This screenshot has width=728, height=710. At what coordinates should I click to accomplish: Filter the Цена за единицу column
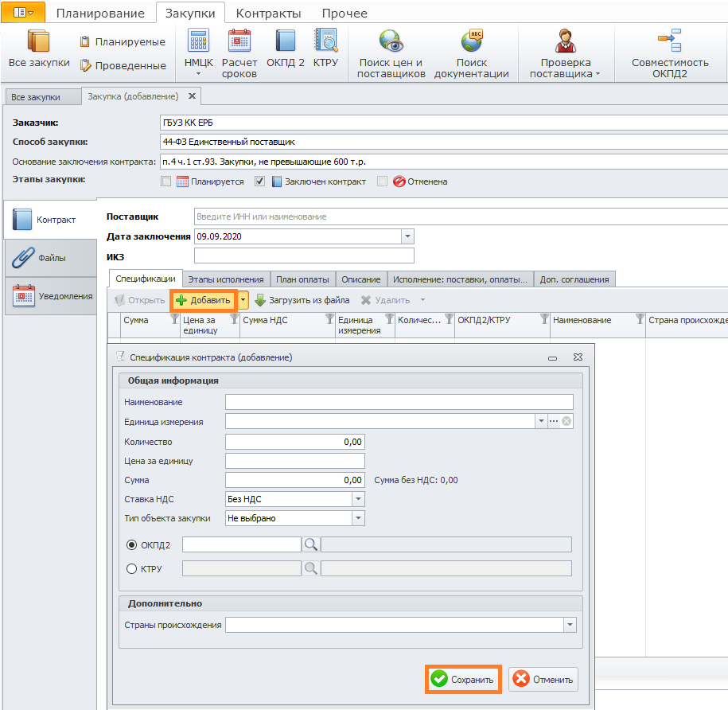click(x=234, y=319)
